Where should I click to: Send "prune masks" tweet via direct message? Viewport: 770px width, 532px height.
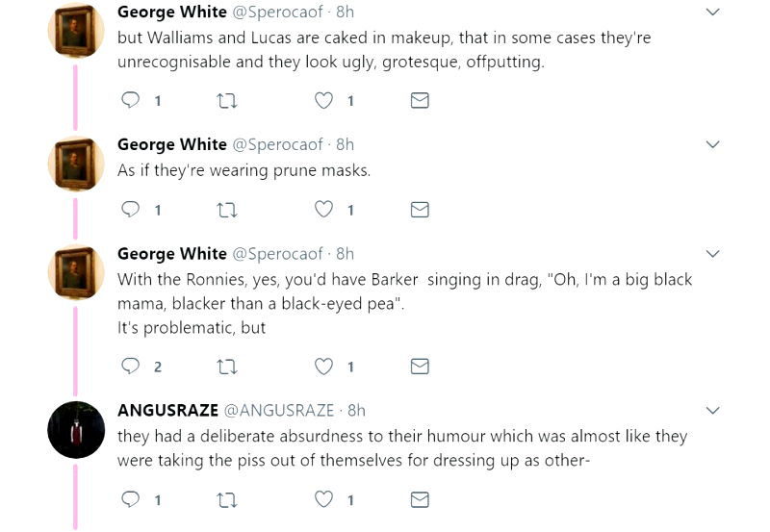tap(420, 210)
